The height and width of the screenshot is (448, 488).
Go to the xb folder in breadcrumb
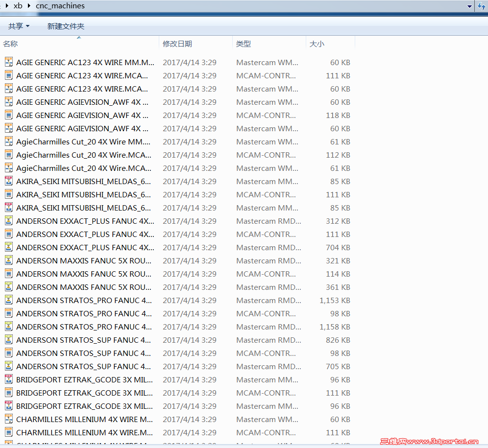tap(18, 5)
